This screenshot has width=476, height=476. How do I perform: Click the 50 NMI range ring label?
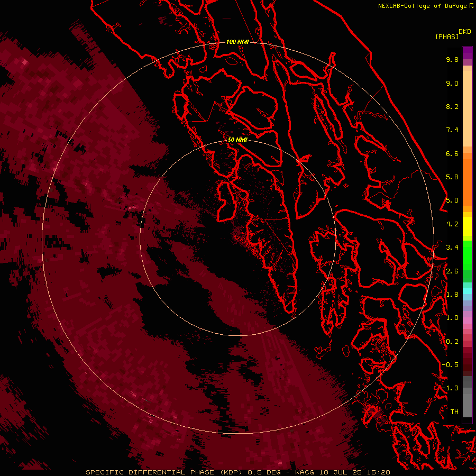[x=237, y=140]
